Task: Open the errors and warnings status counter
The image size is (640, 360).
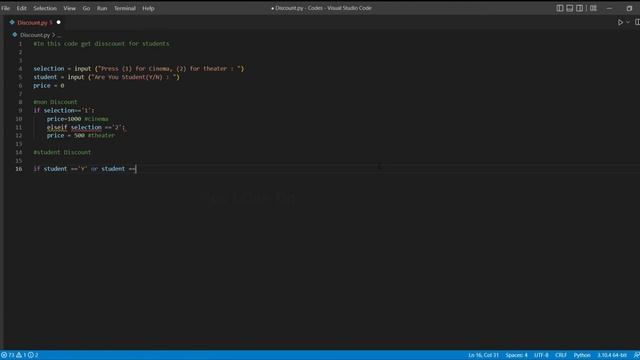Action: (x=20, y=355)
